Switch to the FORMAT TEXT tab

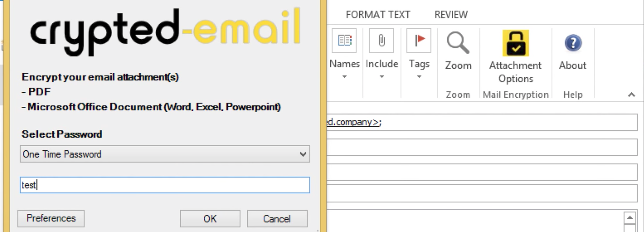(x=378, y=14)
